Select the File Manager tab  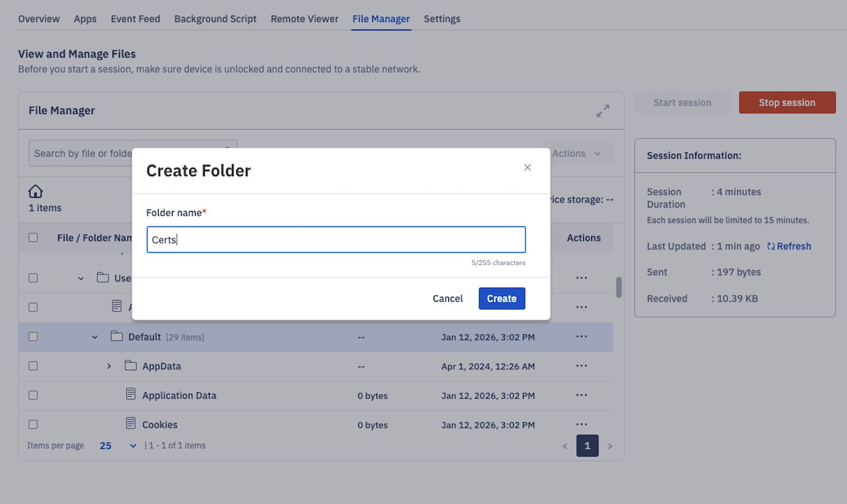[x=381, y=19]
